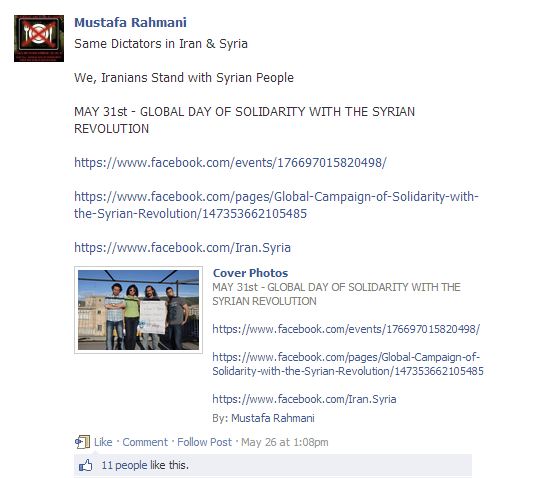Open events link in Cover Photos description
The image size is (543, 478).
(346, 329)
